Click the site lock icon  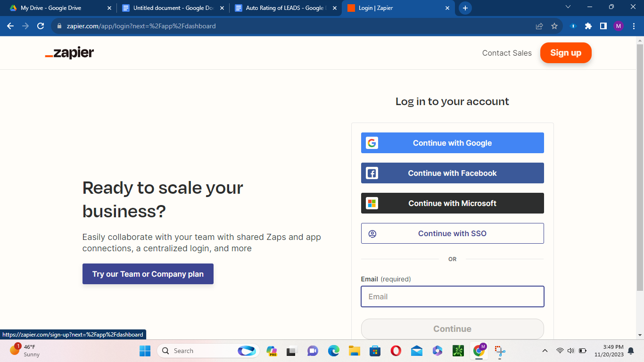(x=59, y=26)
